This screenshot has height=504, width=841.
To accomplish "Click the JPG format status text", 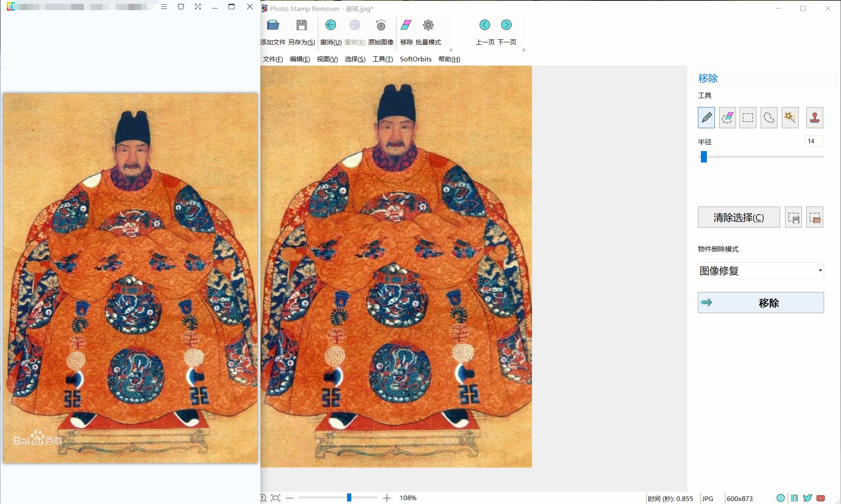I will [x=708, y=498].
